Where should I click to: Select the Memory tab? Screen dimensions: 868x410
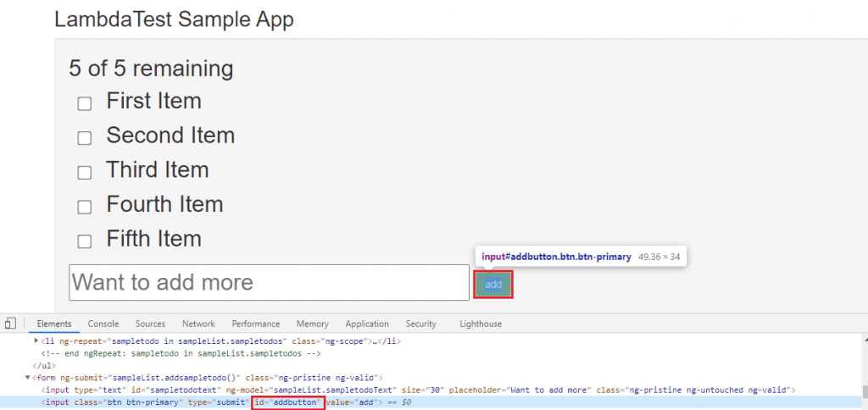(x=312, y=324)
